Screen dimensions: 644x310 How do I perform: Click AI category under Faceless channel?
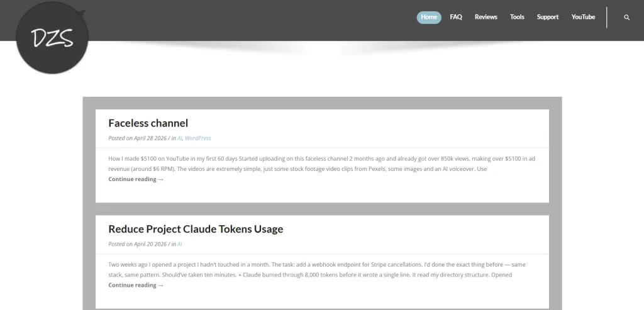pos(179,138)
